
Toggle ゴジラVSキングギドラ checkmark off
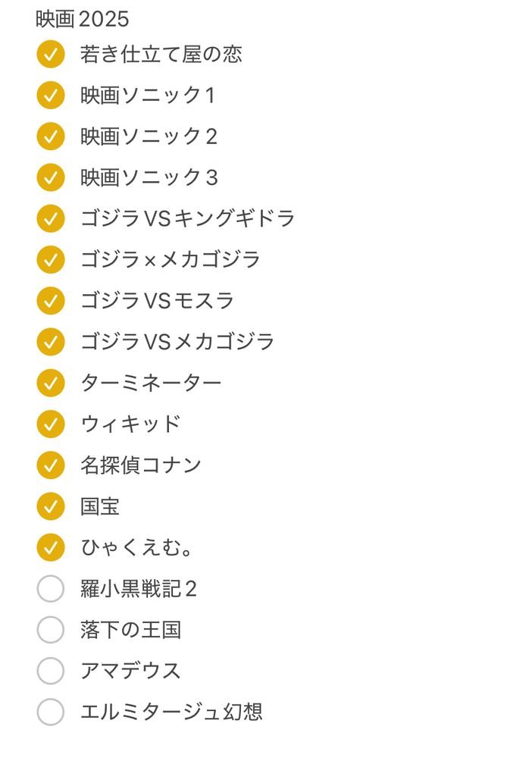(50, 218)
